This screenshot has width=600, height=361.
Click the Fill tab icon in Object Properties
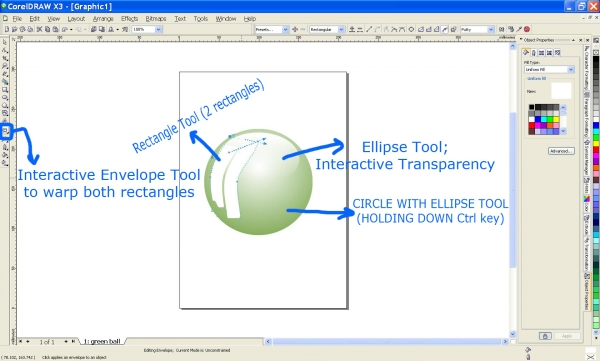(526, 52)
